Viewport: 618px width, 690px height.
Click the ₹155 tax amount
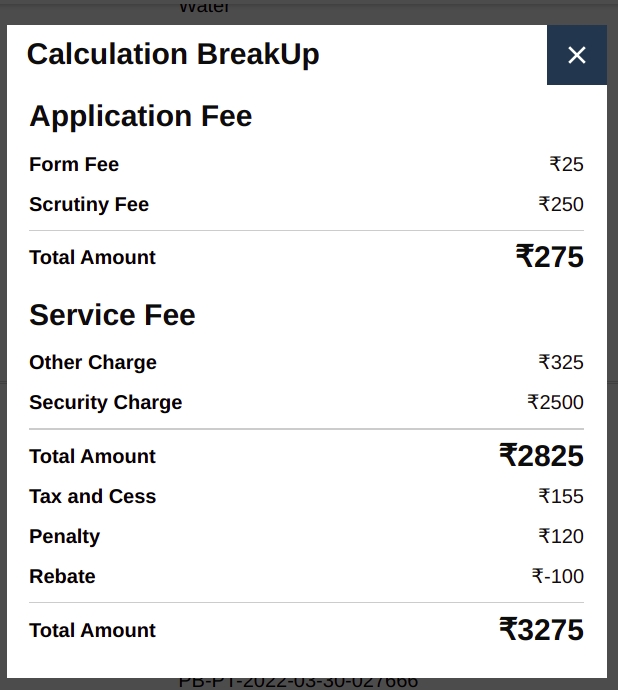[x=561, y=496]
